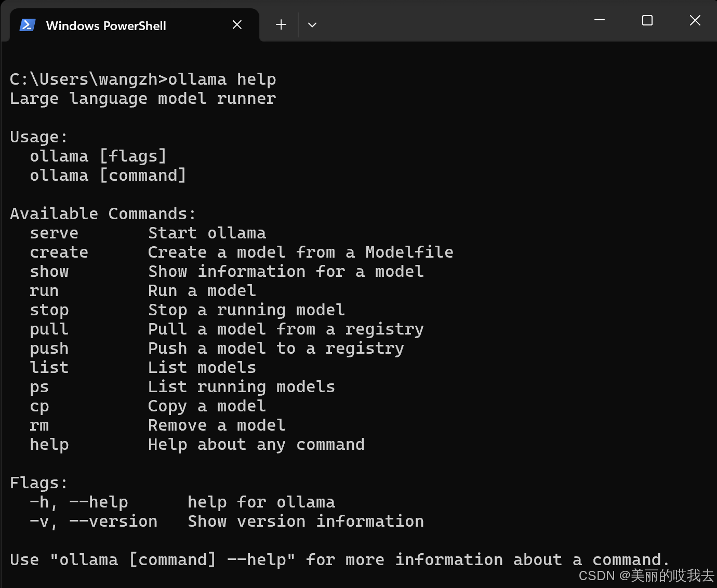Click the 'push' command entry
Image resolution: width=717 pixels, height=588 pixels.
(49, 348)
